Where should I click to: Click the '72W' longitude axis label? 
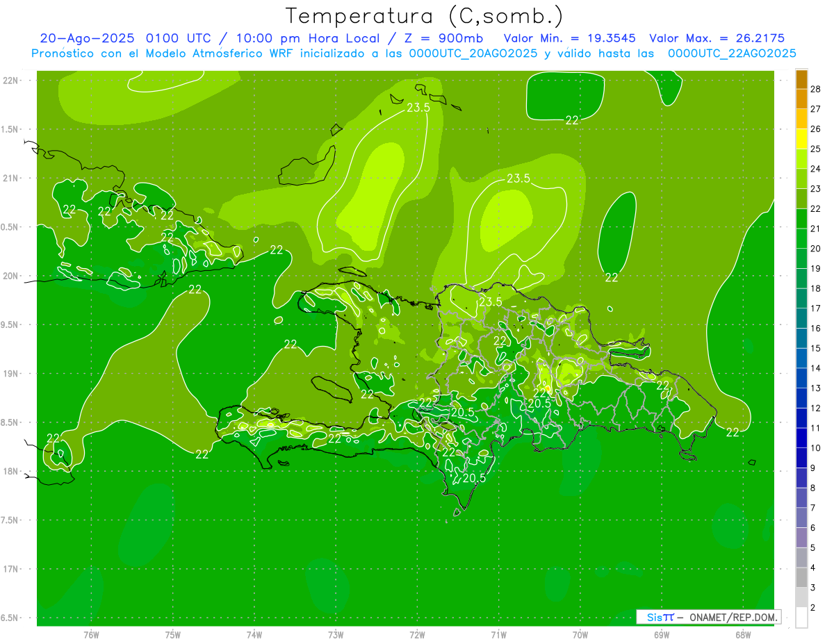pyautogui.click(x=417, y=634)
